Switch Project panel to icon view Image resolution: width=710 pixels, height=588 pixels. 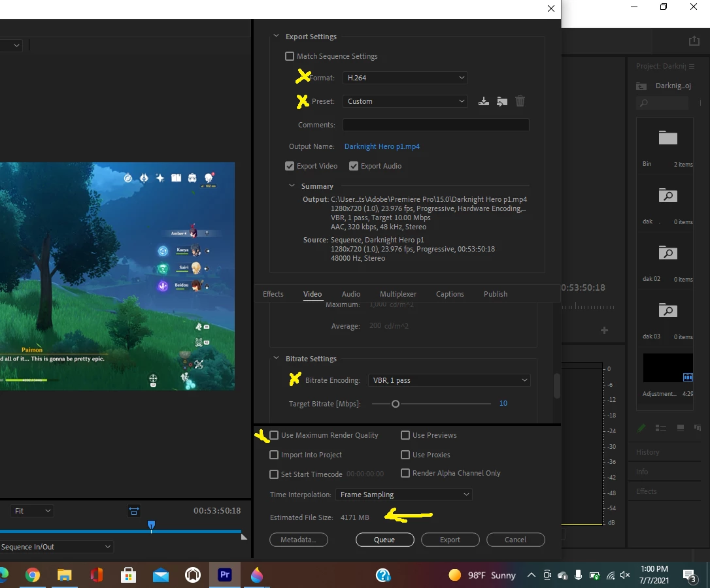[680, 428]
